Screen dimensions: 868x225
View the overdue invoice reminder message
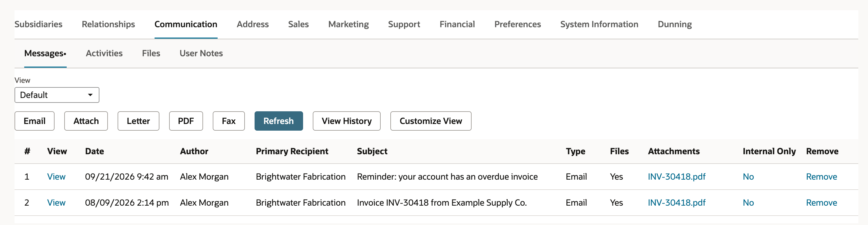(56, 177)
